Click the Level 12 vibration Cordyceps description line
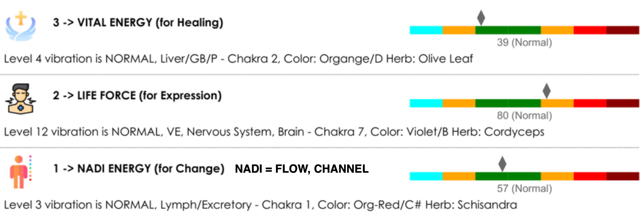Image resolution: width=644 pixels, height=217 pixels. click(274, 132)
